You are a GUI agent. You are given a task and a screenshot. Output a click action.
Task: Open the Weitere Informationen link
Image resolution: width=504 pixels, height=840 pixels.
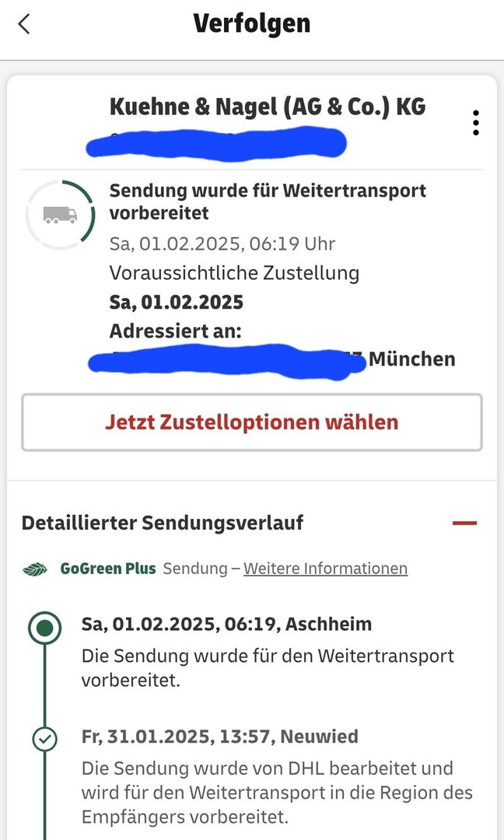(325, 569)
